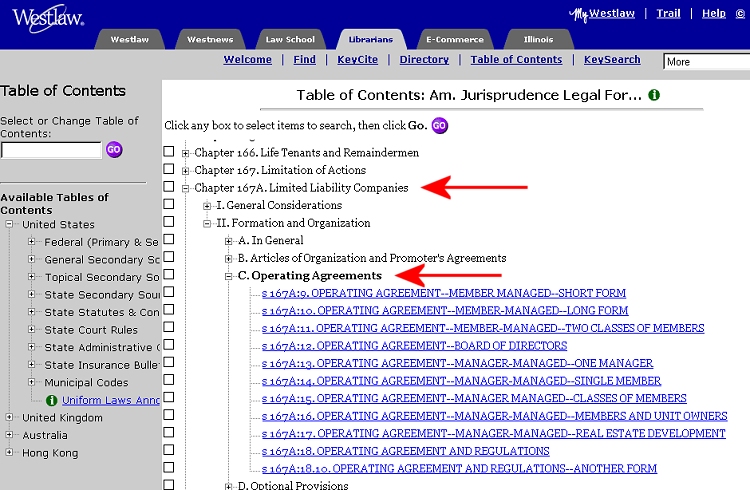
Task: Open the green info icon next to the Table of Contents title
Action: coord(654,95)
